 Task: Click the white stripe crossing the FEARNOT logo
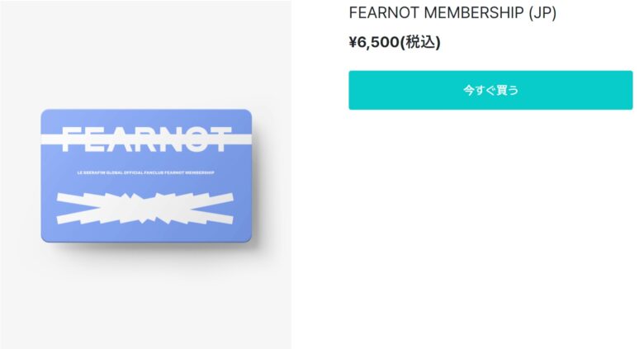coord(146,139)
